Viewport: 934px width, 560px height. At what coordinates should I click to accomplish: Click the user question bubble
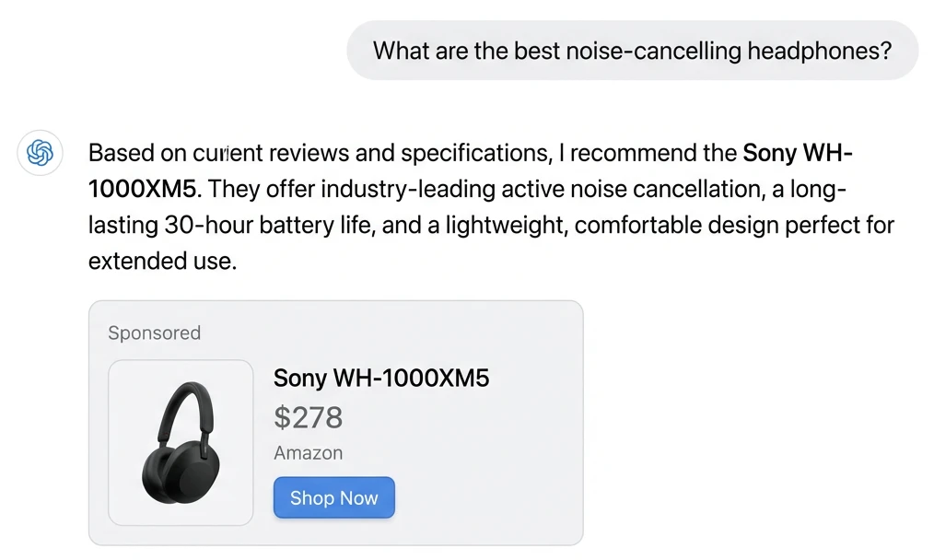point(631,51)
